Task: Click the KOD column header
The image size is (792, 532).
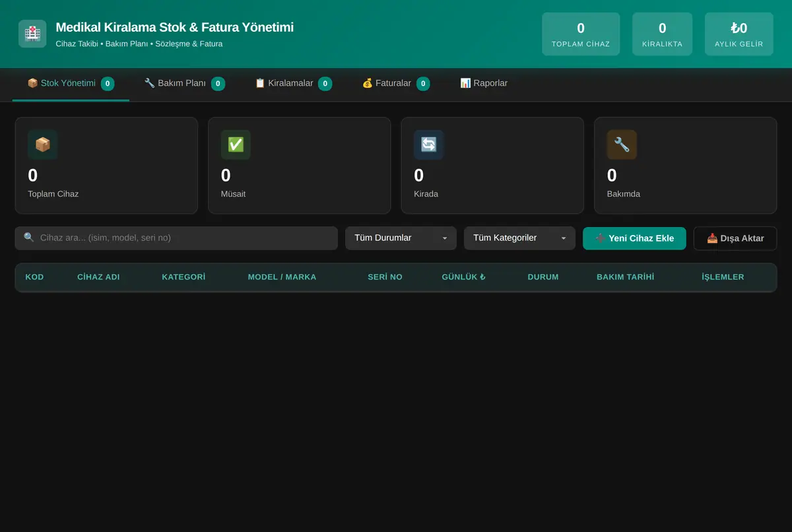Action: click(x=34, y=277)
